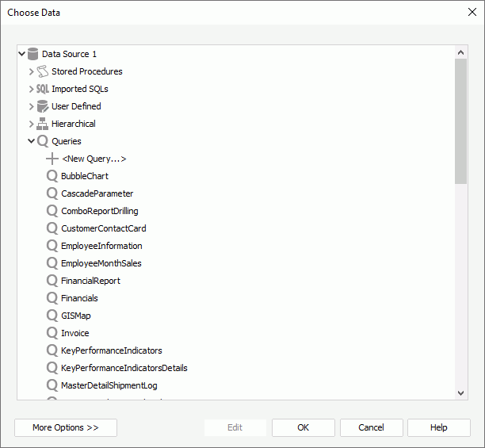This screenshot has height=448, width=485.
Task: Open the Help button
Action: tap(438, 427)
